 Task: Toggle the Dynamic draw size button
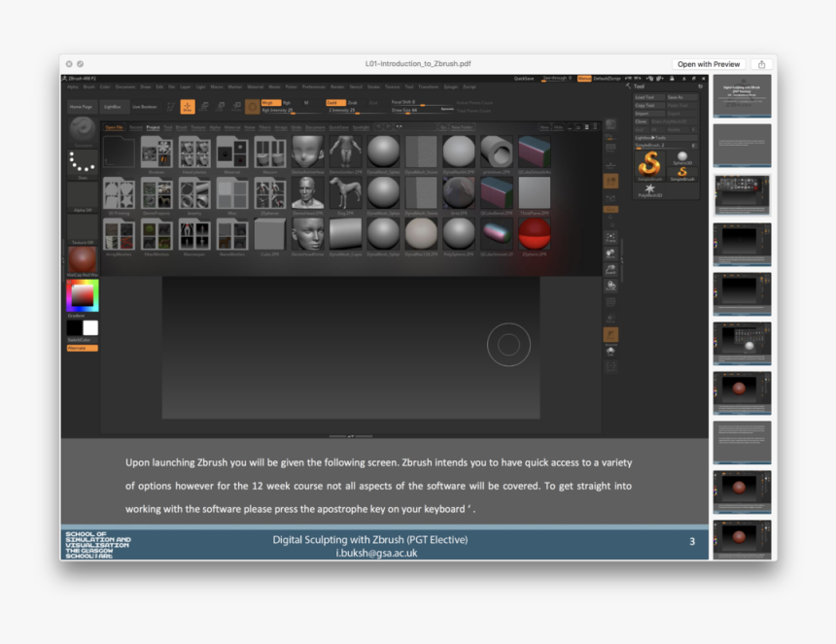pyautogui.click(x=447, y=109)
